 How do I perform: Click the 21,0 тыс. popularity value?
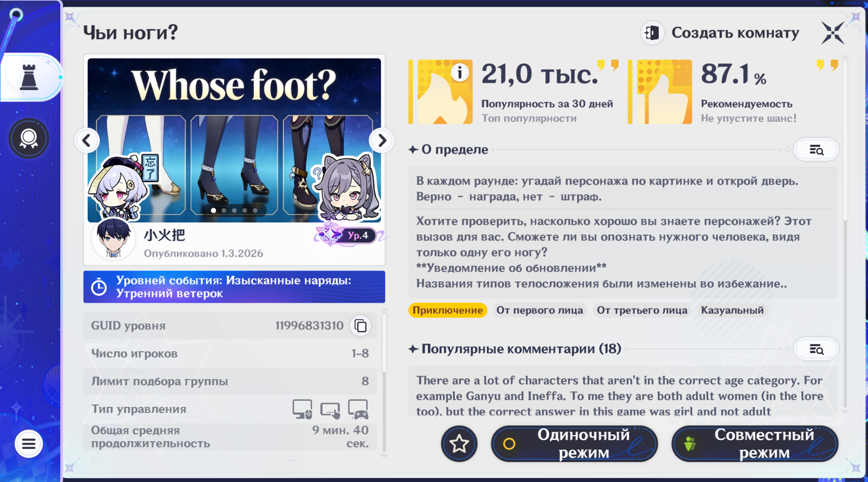coord(540,75)
